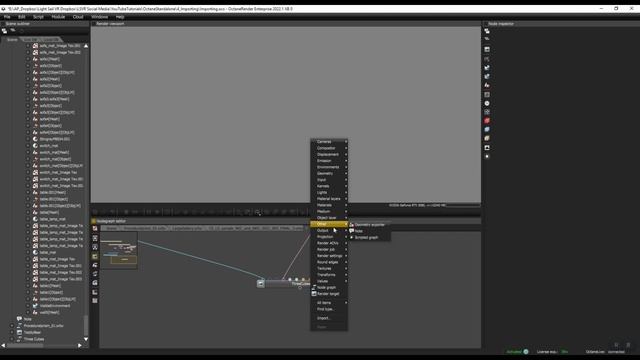Open the Windows menu
Screen dimensions: 640x360
coord(100,17)
